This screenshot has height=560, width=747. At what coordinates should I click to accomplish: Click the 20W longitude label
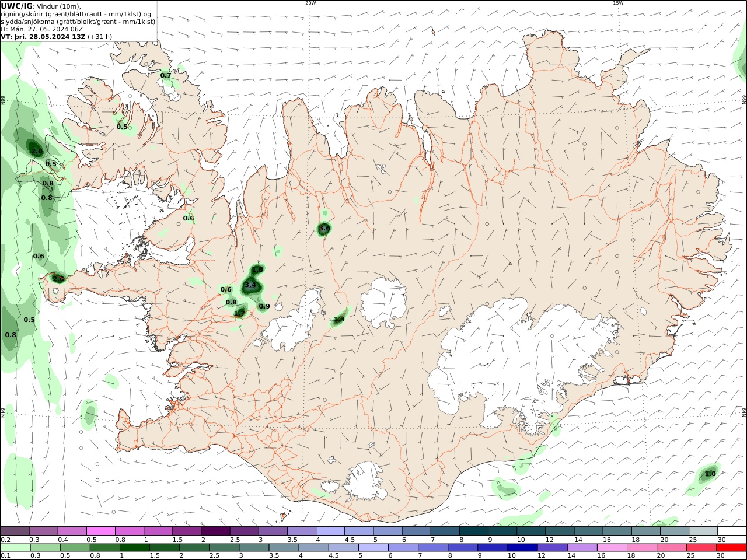point(310,3)
